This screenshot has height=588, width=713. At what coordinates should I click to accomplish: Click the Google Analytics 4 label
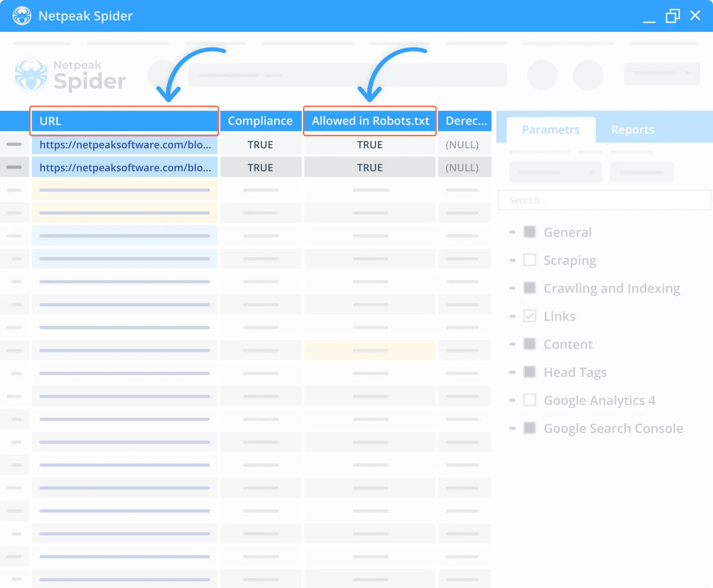[599, 401]
